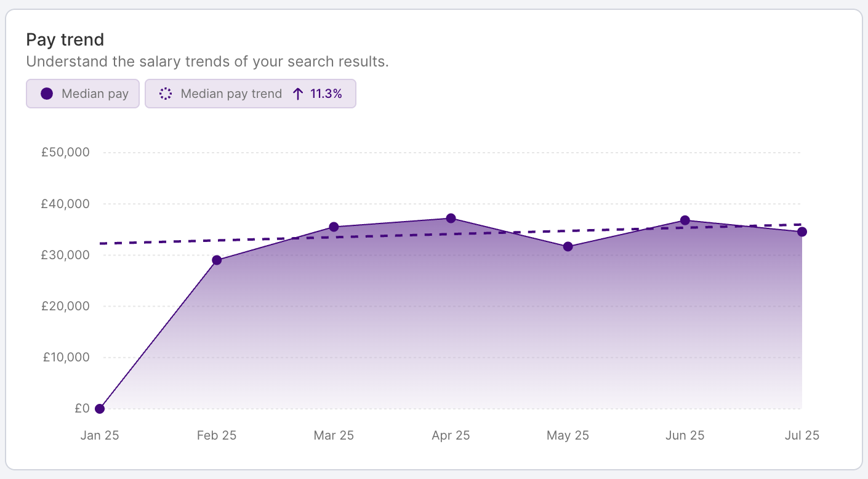Image resolution: width=868 pixels, height=479 pixels.
Task: Click the May 25 x-axis label
Action: coord(568,435)
